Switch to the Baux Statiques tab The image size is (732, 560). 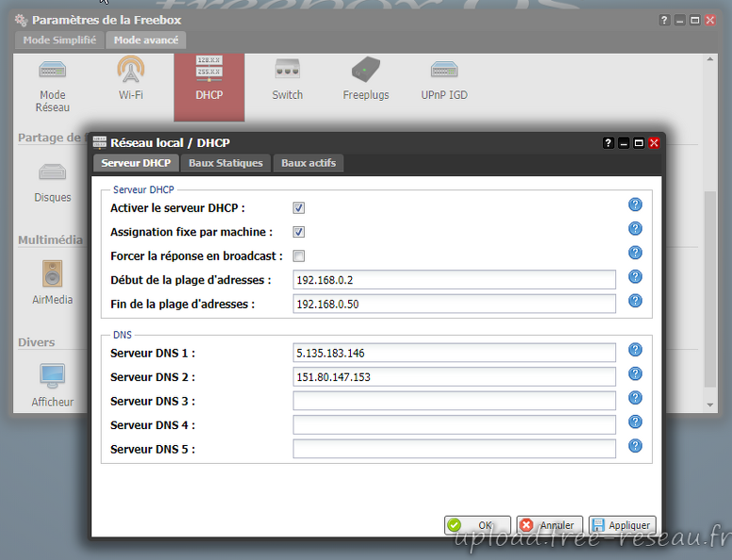(x=225, y=163)
